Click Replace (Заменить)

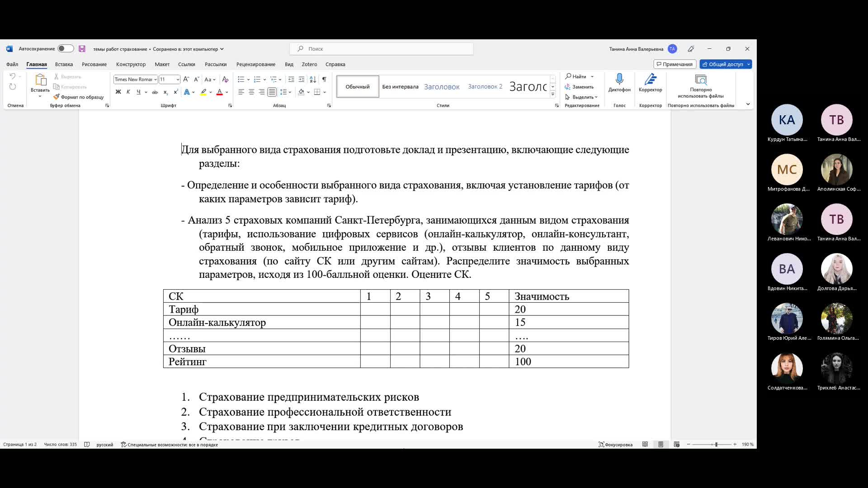pyautogui.click(x=579, y=87)
